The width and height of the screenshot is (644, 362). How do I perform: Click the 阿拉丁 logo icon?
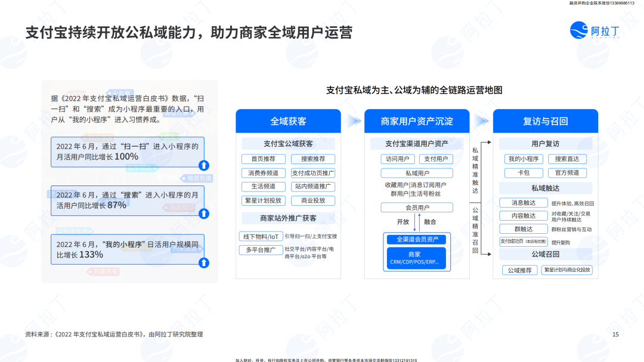(x=578, y=30)
